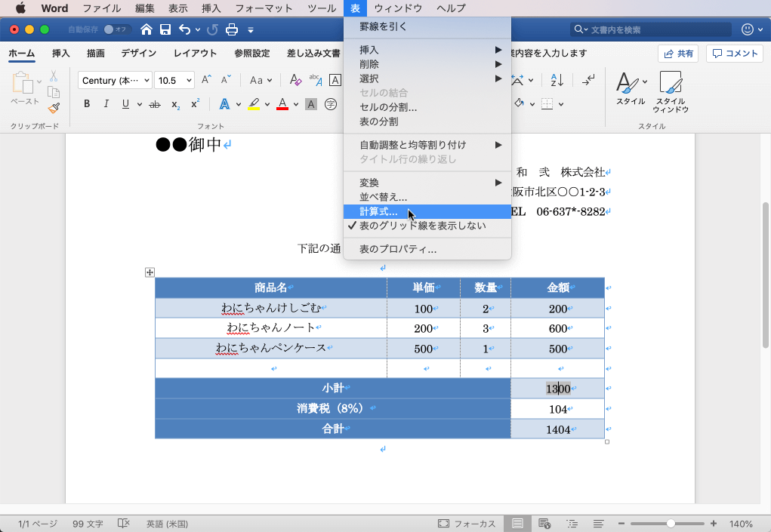Insert enclosed character circle icon
Viewport: 771px width, 532px height.
pyautogui.click(x=331, y=104)
